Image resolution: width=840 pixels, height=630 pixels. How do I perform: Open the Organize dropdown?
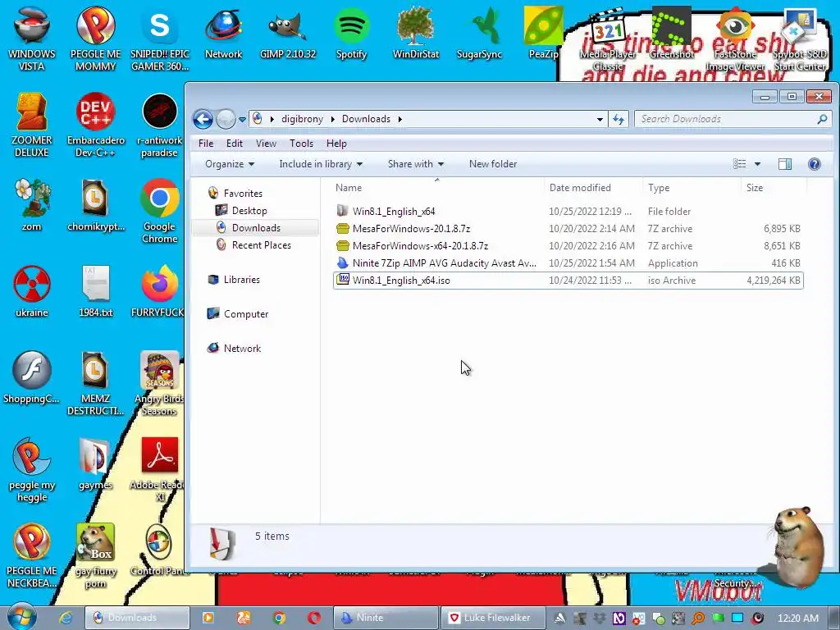click(x=230, y=164)
